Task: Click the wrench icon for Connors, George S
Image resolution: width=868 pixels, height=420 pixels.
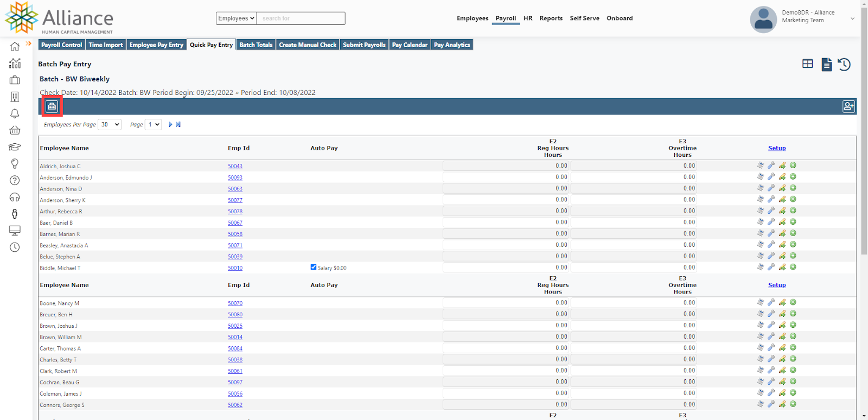Action: point(771,404)
